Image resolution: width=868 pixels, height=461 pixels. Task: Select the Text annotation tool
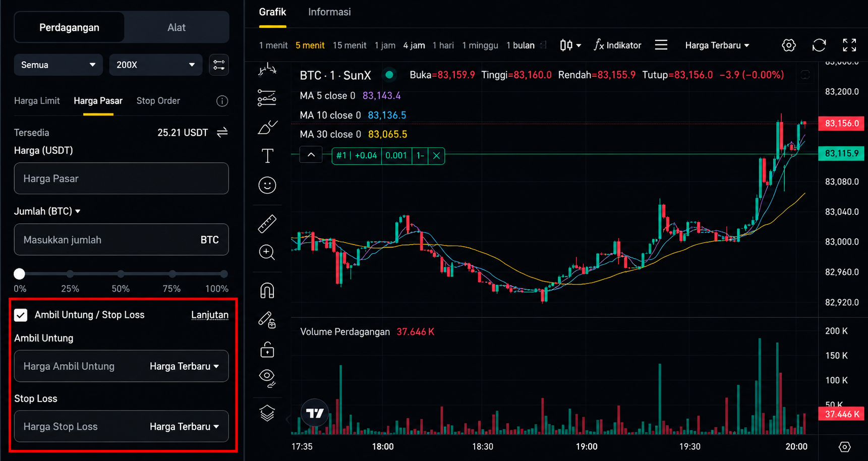tap(267, 156)
